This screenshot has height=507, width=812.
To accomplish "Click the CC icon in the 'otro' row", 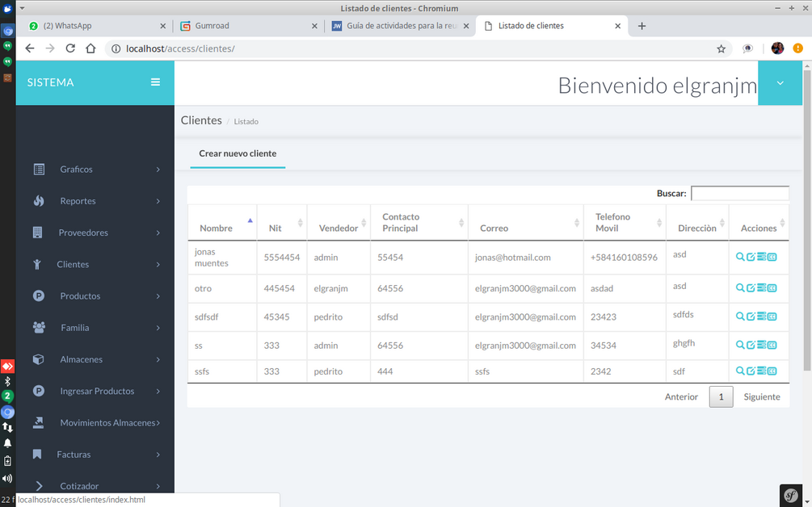I will (772, 287).
